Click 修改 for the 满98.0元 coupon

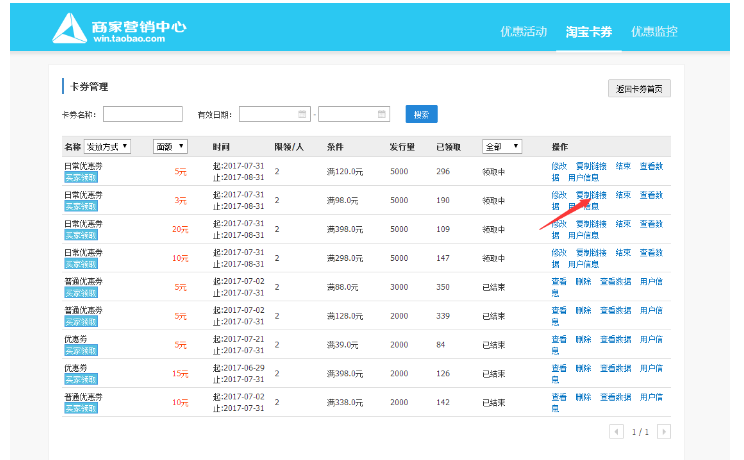(x=559, y=195)
